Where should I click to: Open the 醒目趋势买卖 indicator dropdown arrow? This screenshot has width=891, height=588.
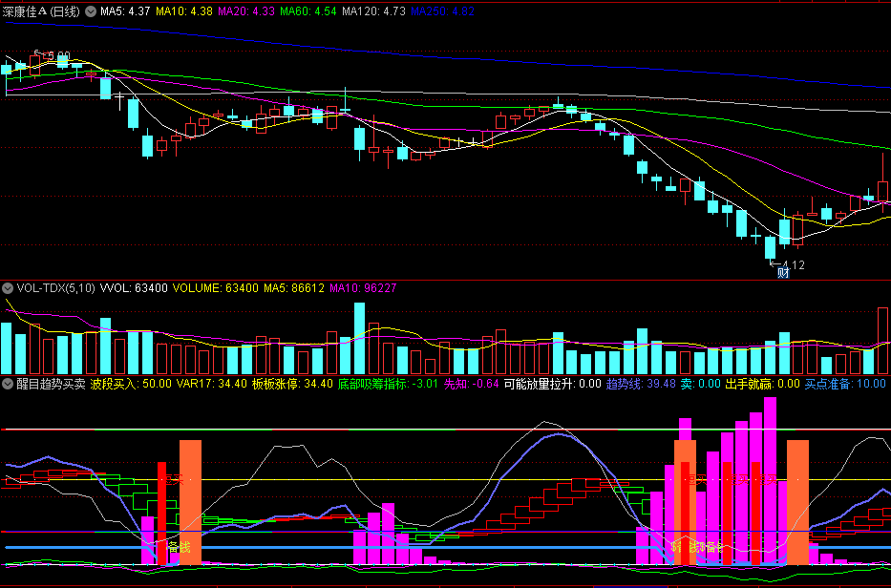pyautogui.click(x=8, y=384)
